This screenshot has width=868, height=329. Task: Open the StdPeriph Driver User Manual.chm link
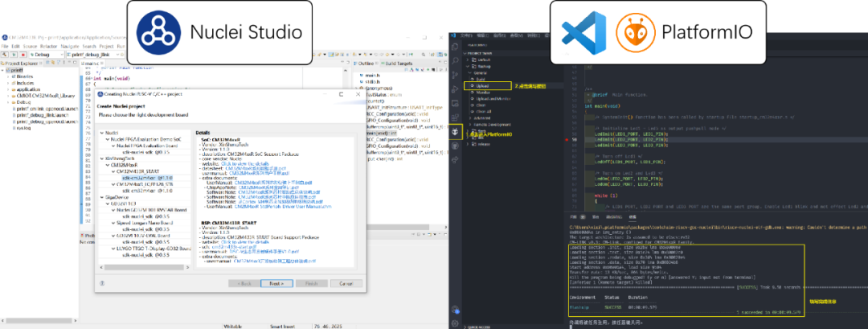283,207
